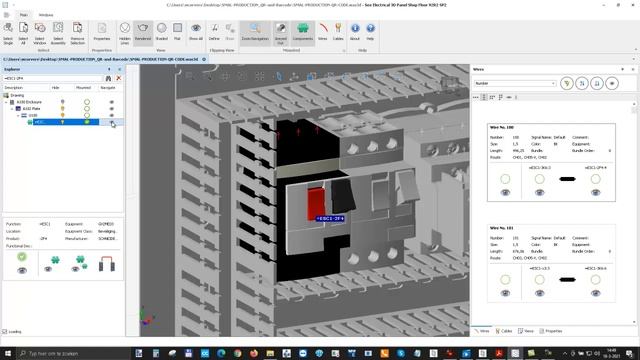Click the Cables ribbon icon
Screen dimensions: 640x360
(x=338, y=32)
